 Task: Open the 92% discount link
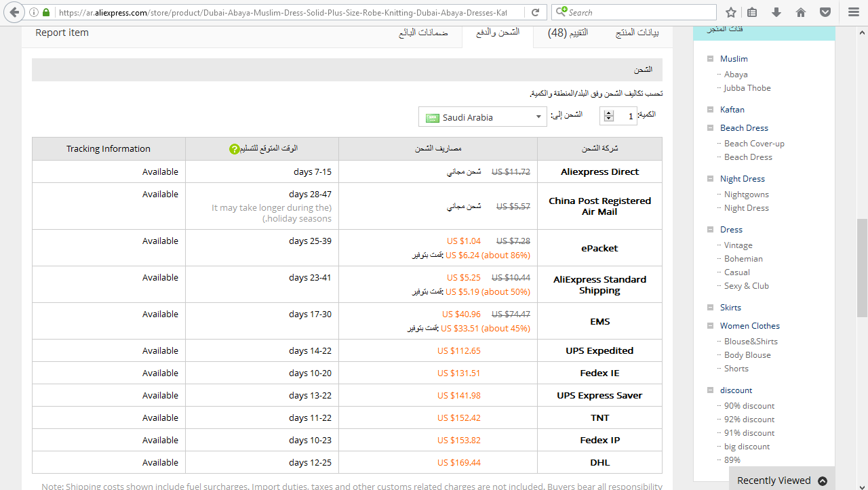pyautogui.click(x=749, y=420)
